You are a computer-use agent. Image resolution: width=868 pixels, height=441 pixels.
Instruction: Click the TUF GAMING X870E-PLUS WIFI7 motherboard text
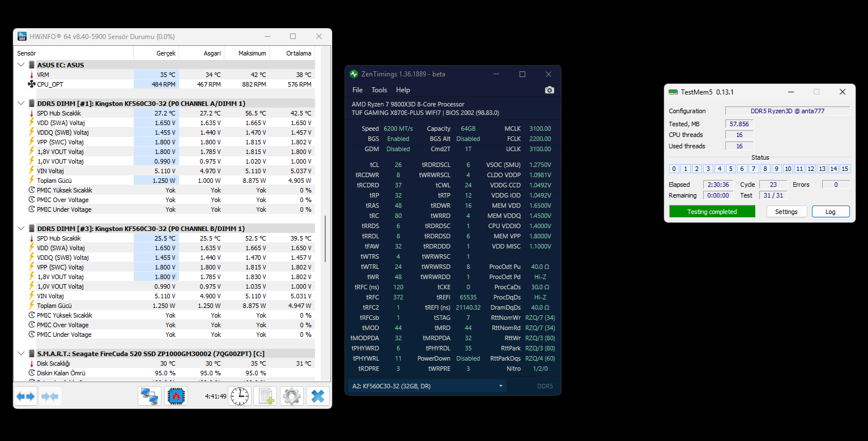click(426, 113)
